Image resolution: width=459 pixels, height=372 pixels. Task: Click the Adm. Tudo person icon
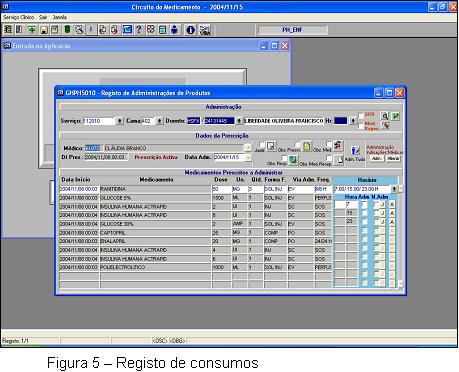click(x=355, y=151)
